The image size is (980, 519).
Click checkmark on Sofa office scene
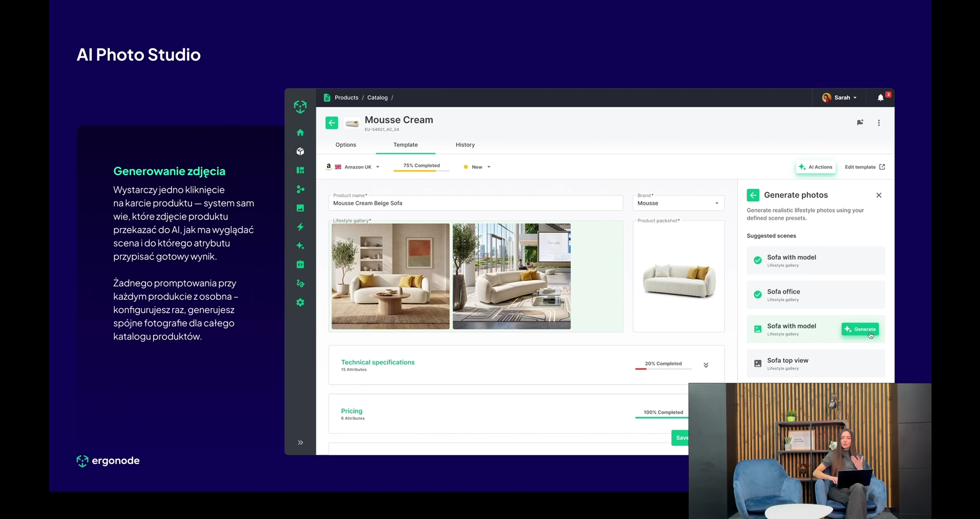tap(758, 295)
